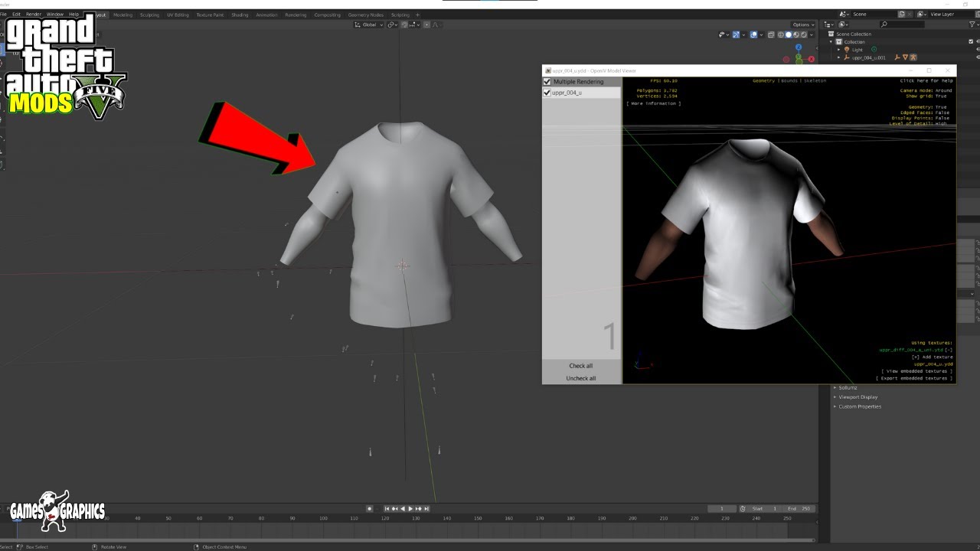Open the pivot point dropdown
This screenshot has width=980, height=551.
393,24
